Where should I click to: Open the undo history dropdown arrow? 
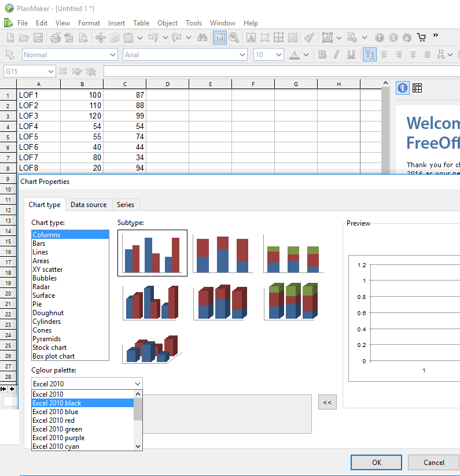pos(165,38)
